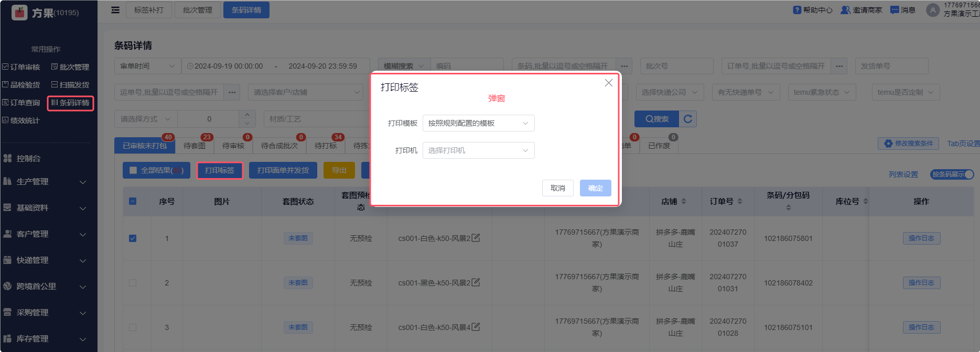This screenshot has height=352, width=980.
Task: Check row 3 checkbox
Action: 133,327
